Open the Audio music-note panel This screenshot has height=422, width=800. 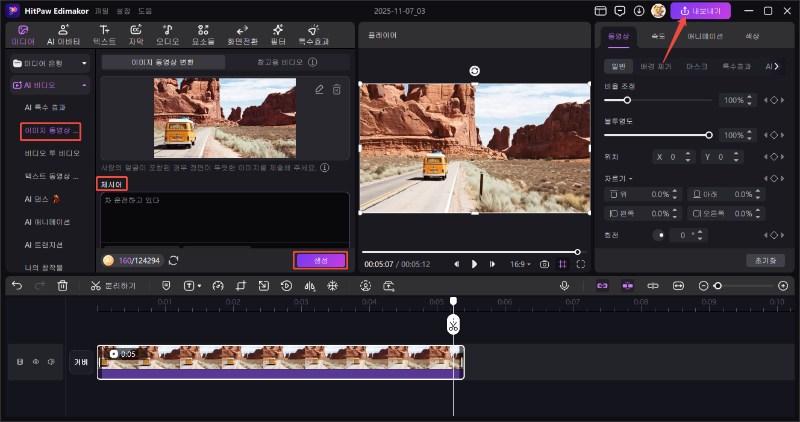167,35
